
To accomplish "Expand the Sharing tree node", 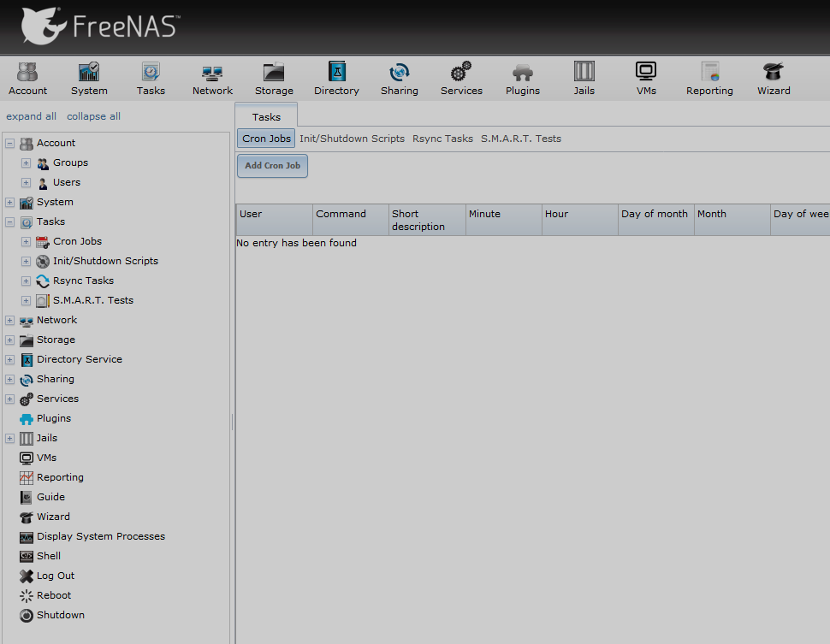I will click(9, 380).
